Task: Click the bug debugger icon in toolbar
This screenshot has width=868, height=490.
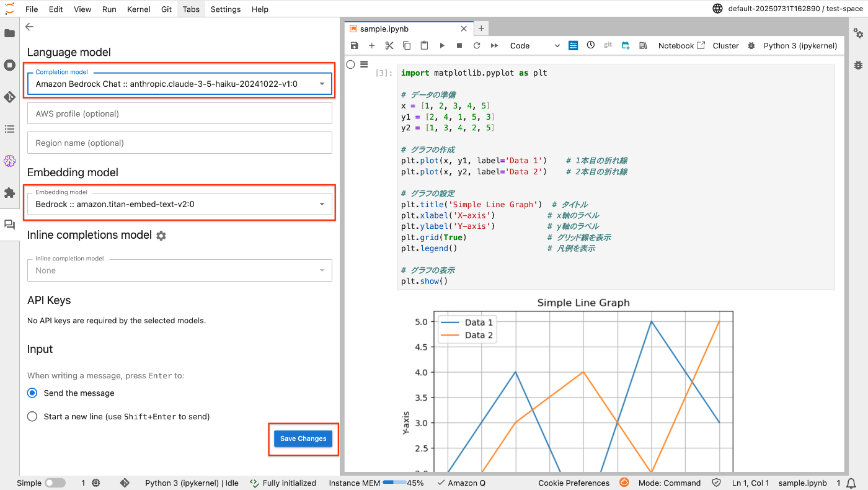Action: coord(751,45)
